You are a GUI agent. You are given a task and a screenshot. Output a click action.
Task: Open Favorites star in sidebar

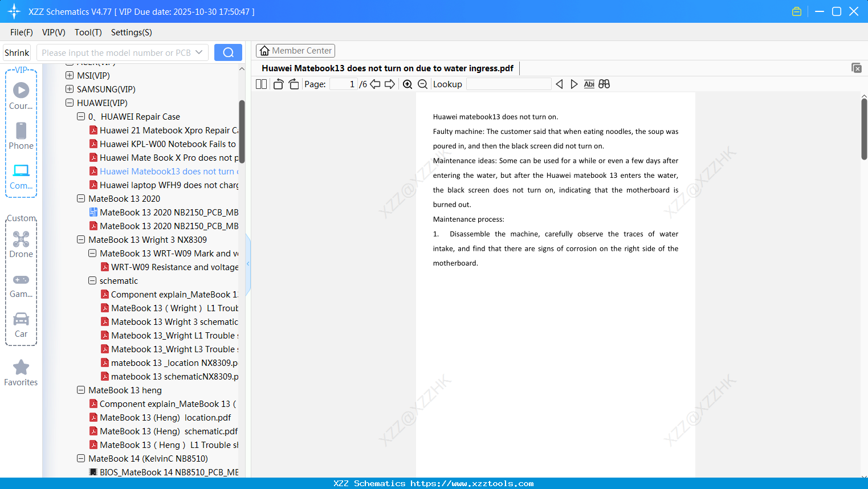21,373
